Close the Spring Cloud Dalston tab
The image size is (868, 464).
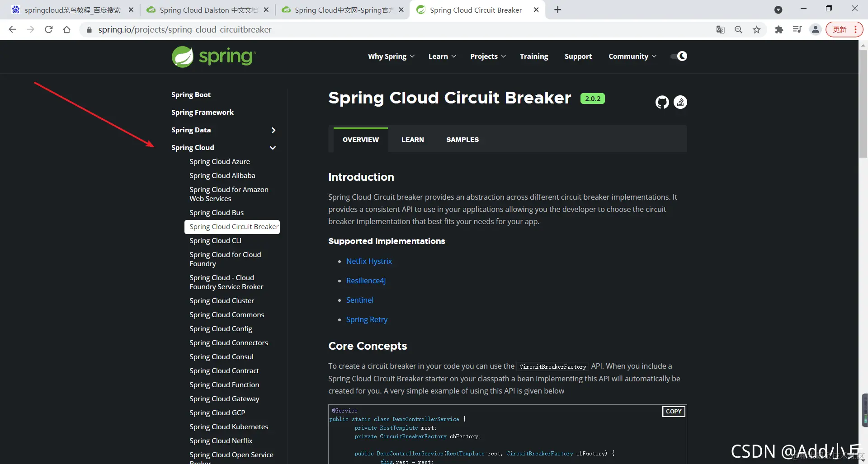tap(266, 10)
